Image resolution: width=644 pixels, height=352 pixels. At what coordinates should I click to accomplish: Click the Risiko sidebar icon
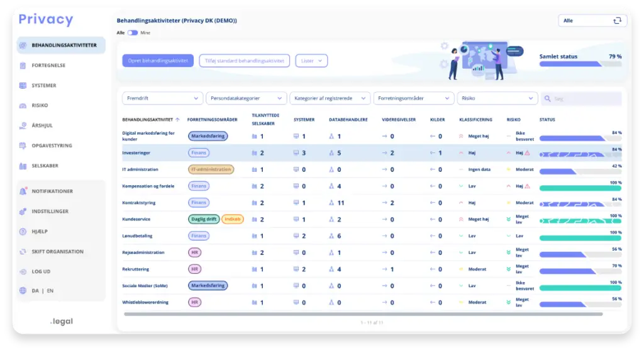[x=23, y=106]
